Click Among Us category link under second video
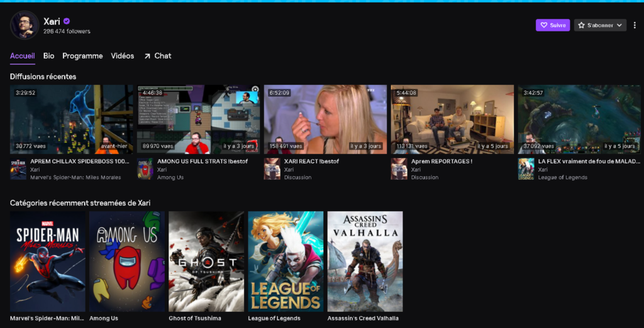 (170, 177)
